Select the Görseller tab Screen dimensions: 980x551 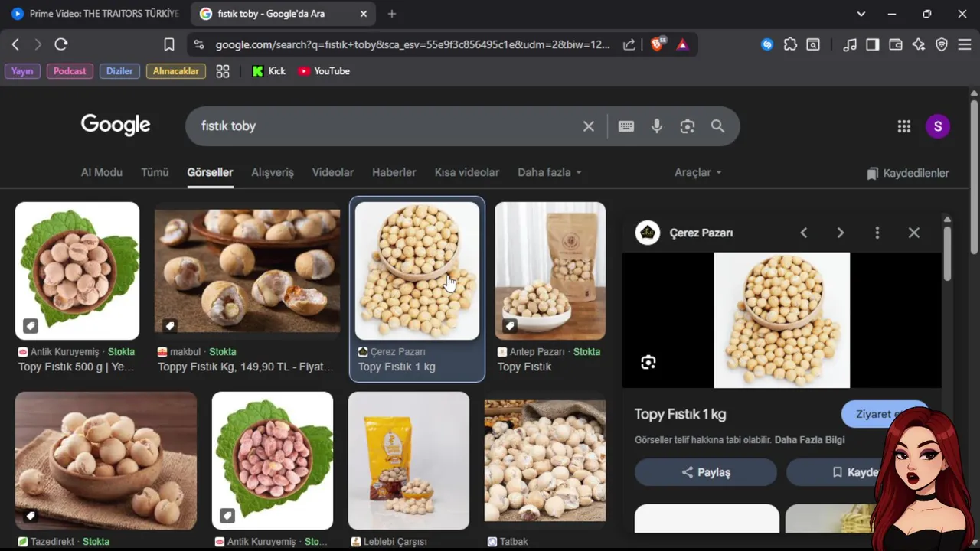(x=210, y=172)
